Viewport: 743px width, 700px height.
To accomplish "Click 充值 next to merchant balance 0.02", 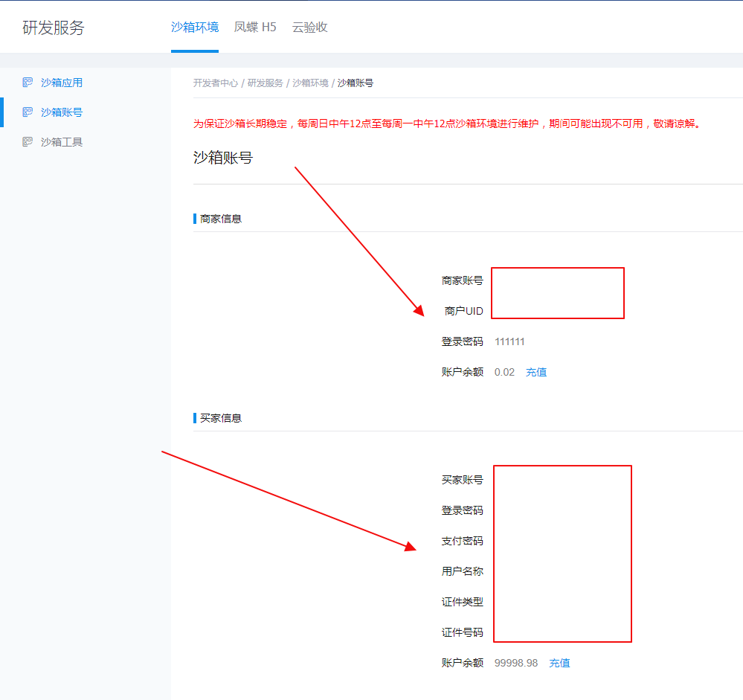I will click(536, 372).
